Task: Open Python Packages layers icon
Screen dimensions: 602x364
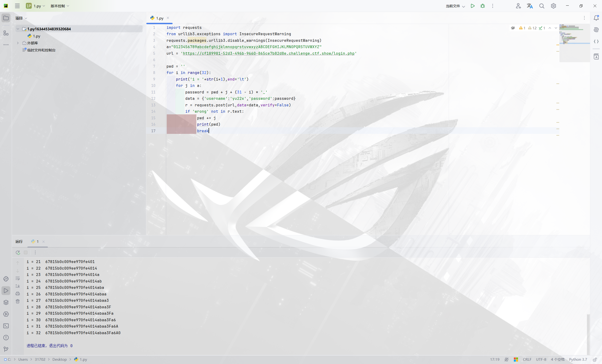Action: click(6, 302)
